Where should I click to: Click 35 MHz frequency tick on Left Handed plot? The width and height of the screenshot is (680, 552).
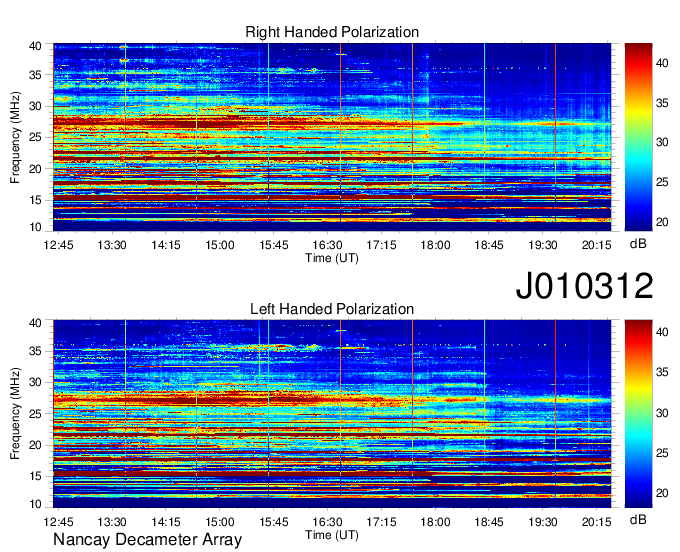tap(35, 351)
